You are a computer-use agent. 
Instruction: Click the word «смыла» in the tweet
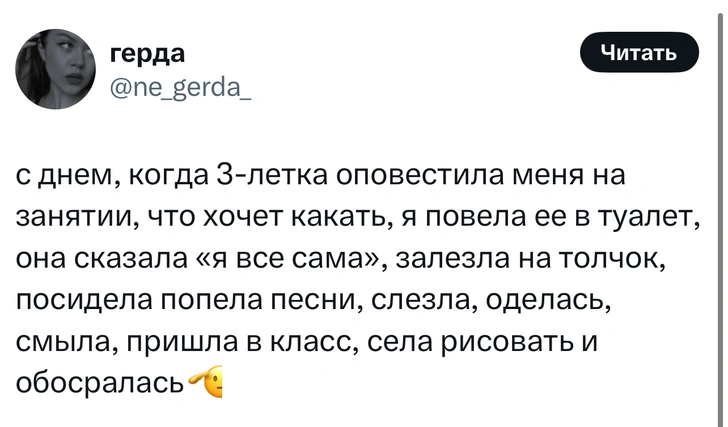[x=62, y=340]
